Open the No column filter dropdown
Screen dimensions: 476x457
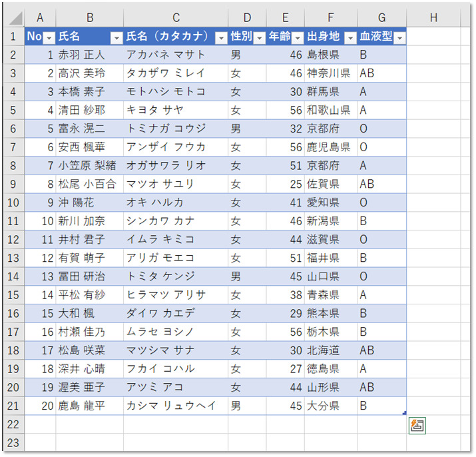pyautogui.click(x=49, y=38)
